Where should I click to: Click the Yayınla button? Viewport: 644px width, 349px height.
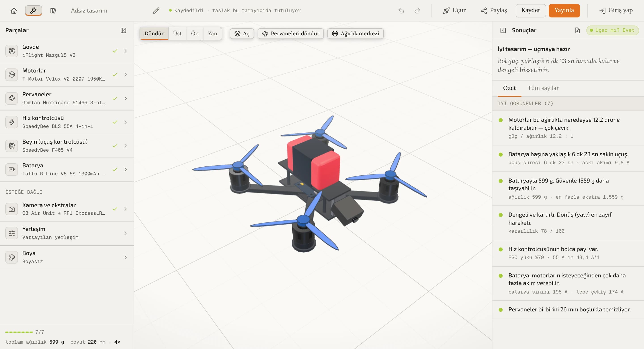pos(564,11)
